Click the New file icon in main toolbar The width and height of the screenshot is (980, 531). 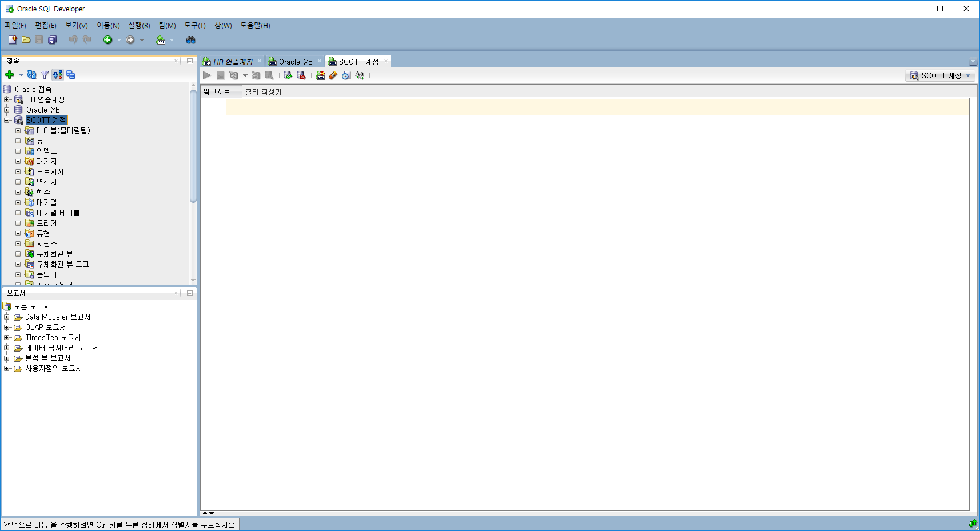click(x=13, y=40)
